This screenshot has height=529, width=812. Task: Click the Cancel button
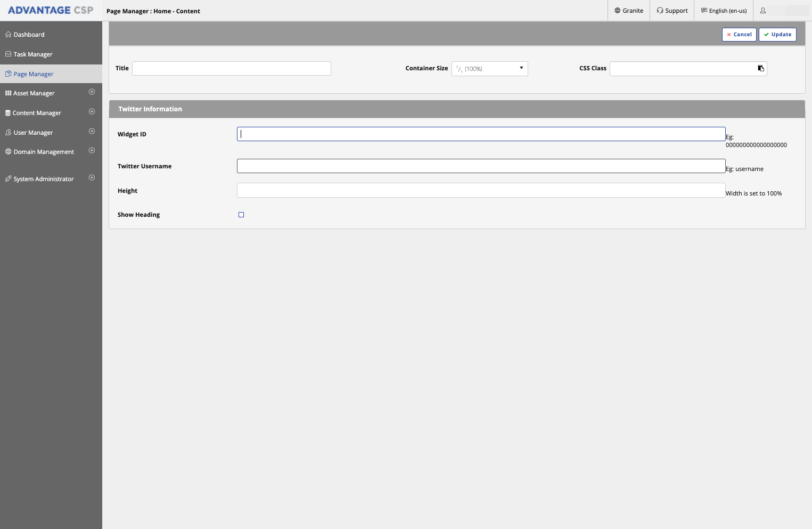pos(739,35)
